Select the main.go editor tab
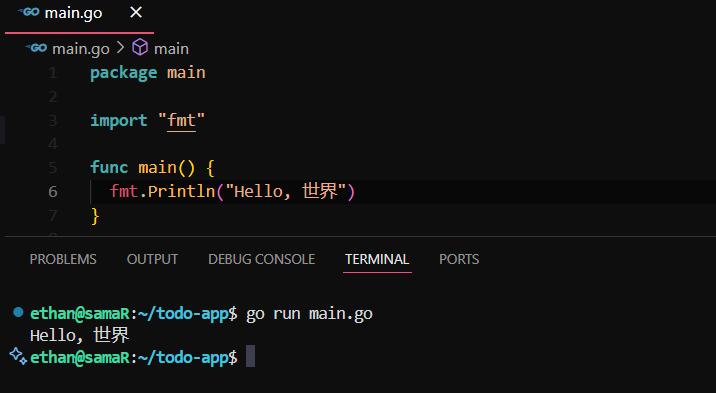The height and width of the screenshot is (393, 716). click(79, 16)
